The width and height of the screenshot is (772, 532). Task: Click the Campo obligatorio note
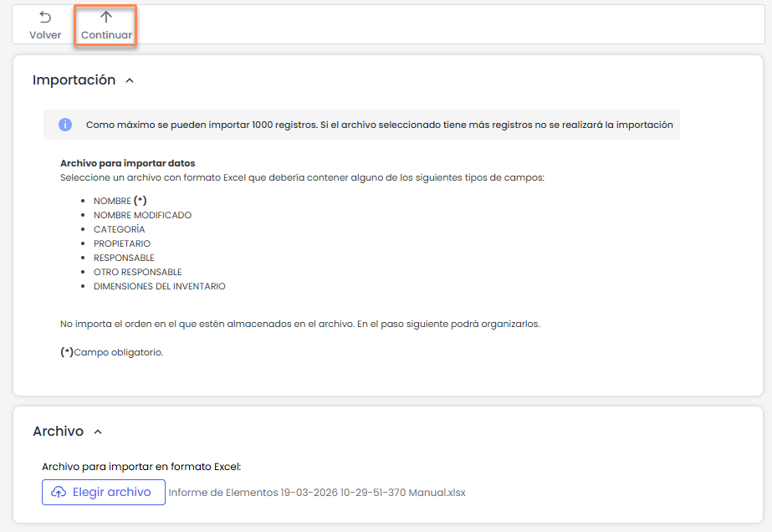112,352
